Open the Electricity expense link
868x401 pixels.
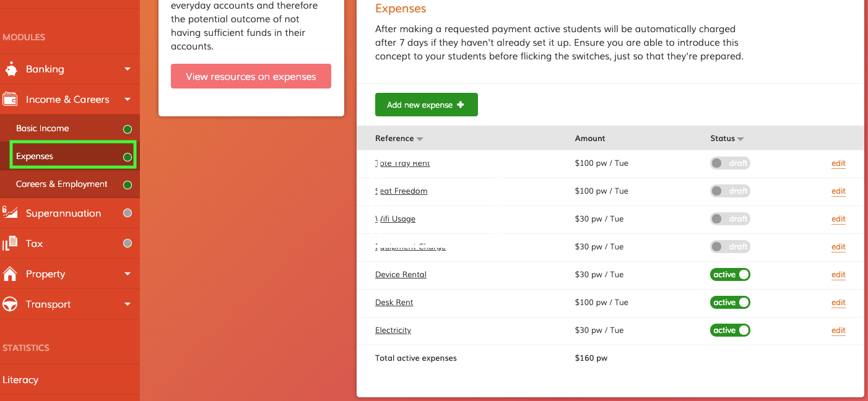(393, 330)
